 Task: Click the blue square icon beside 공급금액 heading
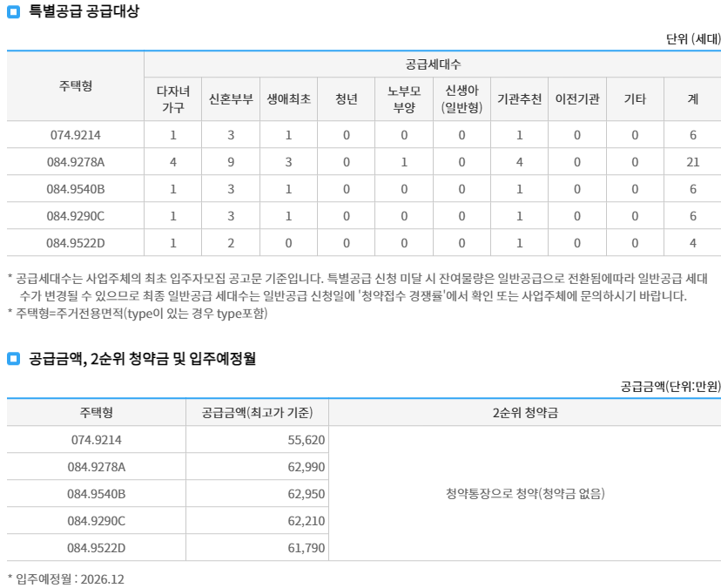click(x=12, y=357)
